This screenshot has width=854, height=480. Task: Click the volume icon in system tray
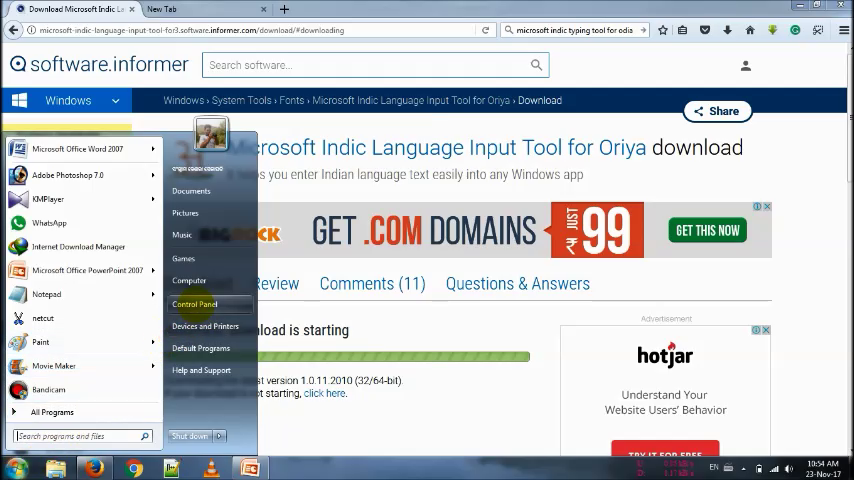tap(789, 469)
